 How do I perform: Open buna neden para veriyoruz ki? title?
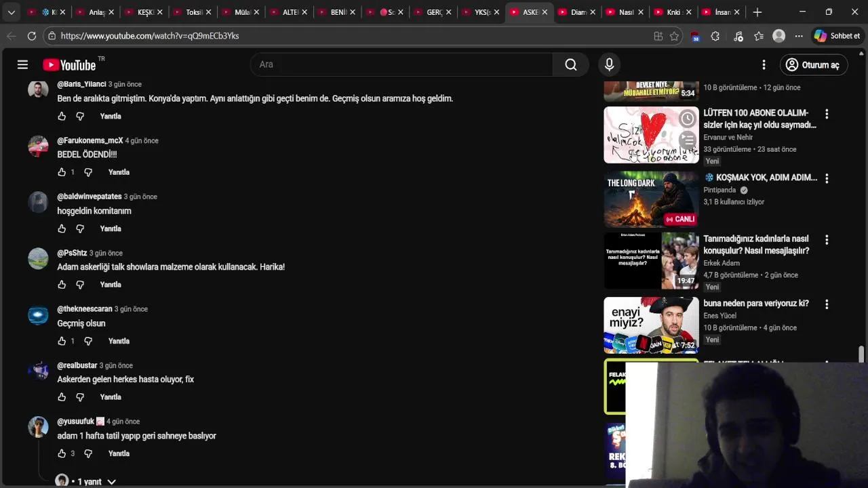756,304
